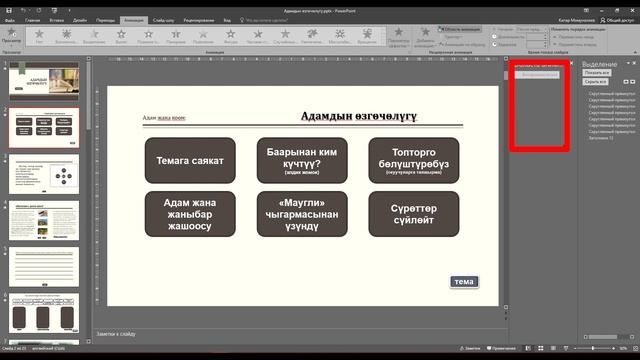640x360 pixels.
Task: Switch to the Слайд-шоу ribbon tab
Action: click(163, 20)
